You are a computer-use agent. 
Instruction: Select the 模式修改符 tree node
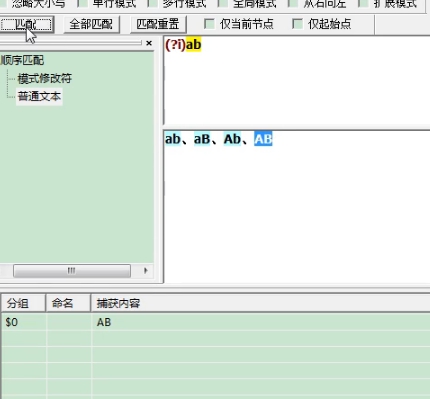point(44,79)
